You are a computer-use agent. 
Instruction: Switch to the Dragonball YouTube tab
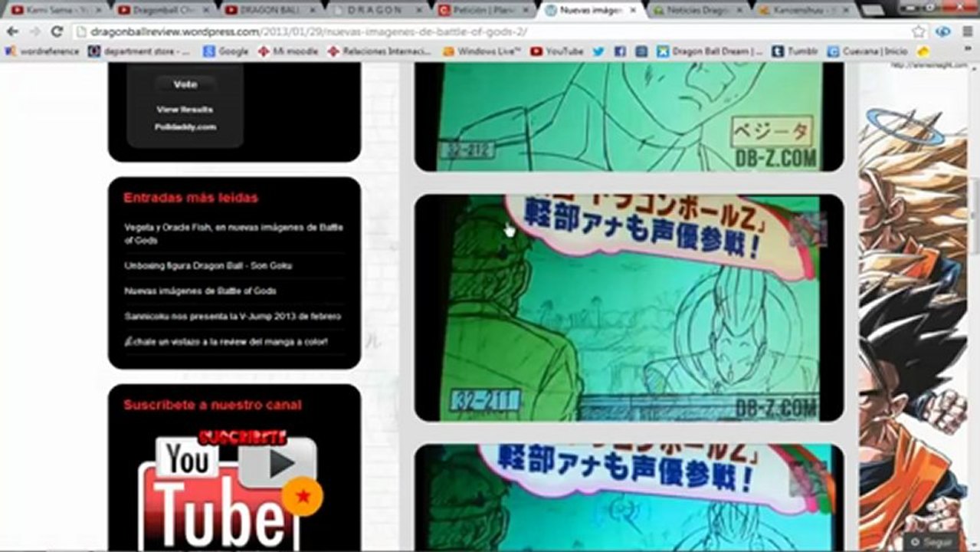(162, 10)
